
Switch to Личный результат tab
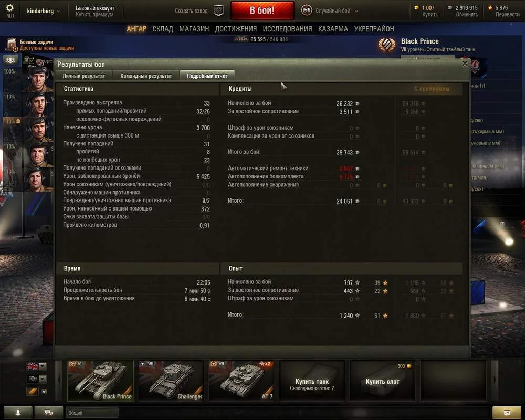83,76
